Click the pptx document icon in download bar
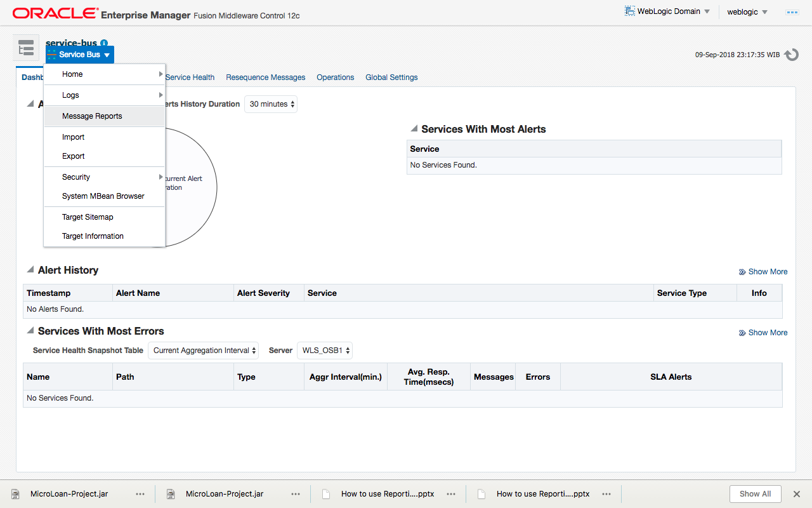The height and width of the screenshot is (508, 812). 325,493
